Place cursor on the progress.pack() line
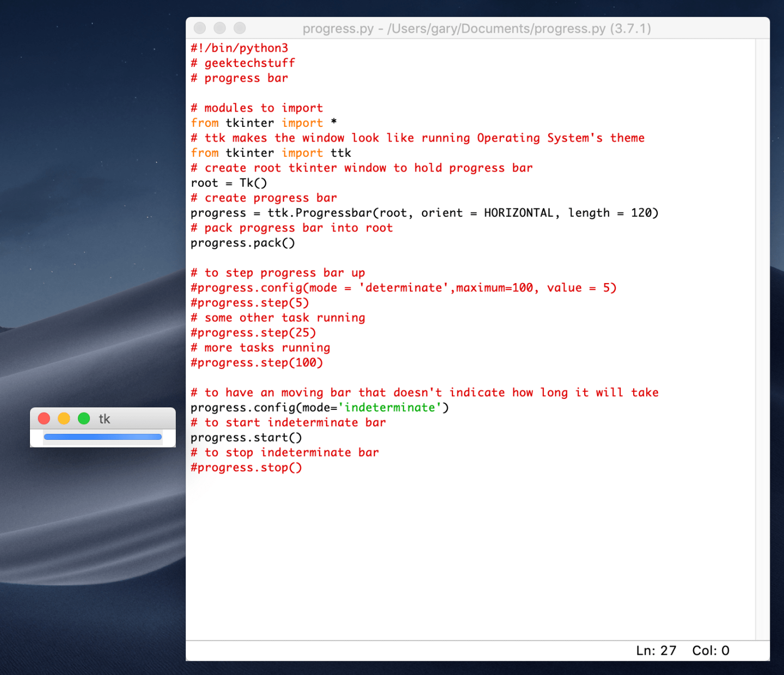This screenshot has height=675, width=784. [x=243, y=243]
